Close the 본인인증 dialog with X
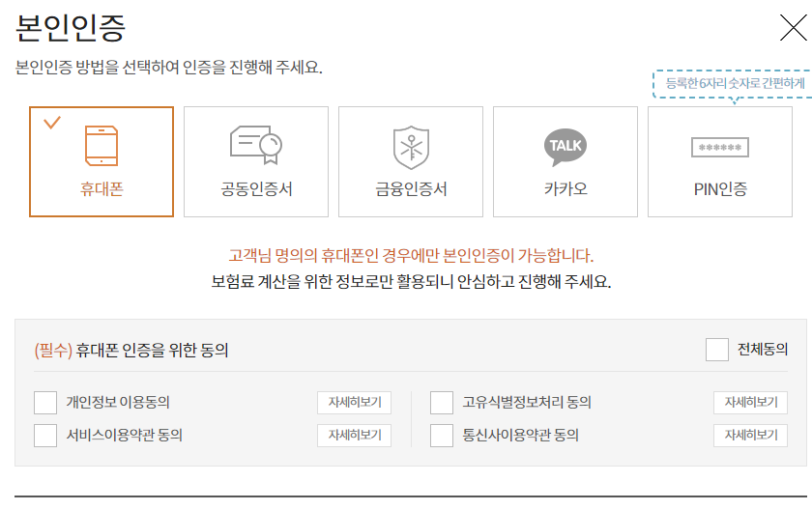The height and width of the screenshot is (510, 812). coord(794,27)
